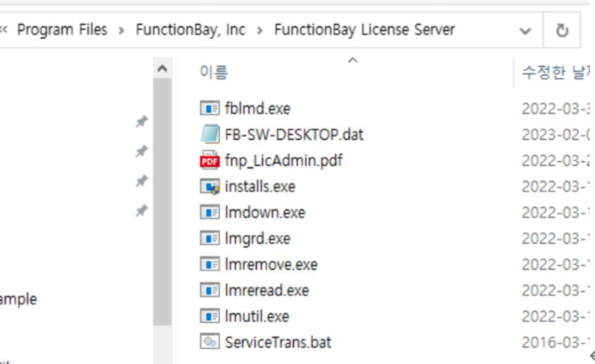Open the address bar history dropdown
595x364 pixels.
525,31
